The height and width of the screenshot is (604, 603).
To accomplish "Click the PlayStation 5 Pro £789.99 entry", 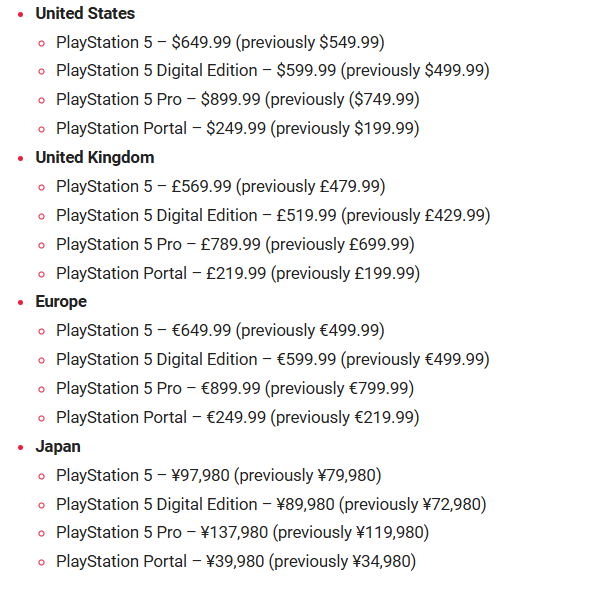I will 235,245.
